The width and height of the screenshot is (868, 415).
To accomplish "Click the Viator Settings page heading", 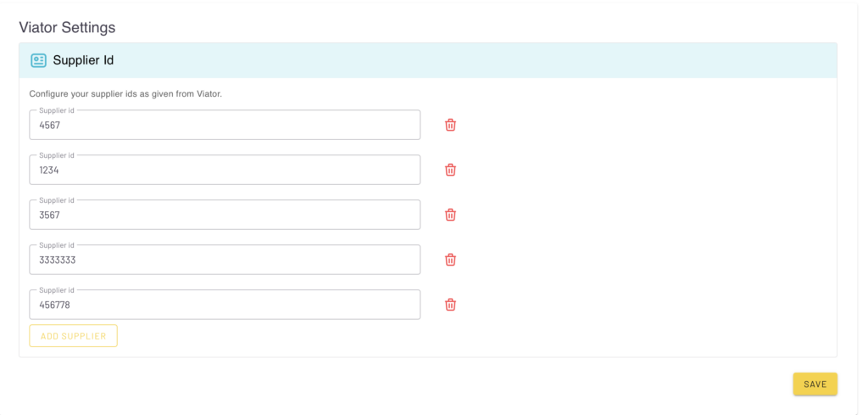I will [x=67, y=27].
